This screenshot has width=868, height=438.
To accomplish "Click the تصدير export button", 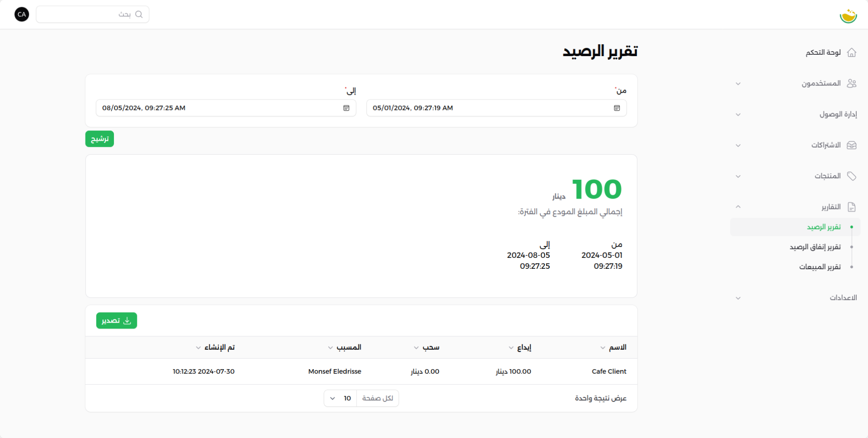I will (117, 321).
